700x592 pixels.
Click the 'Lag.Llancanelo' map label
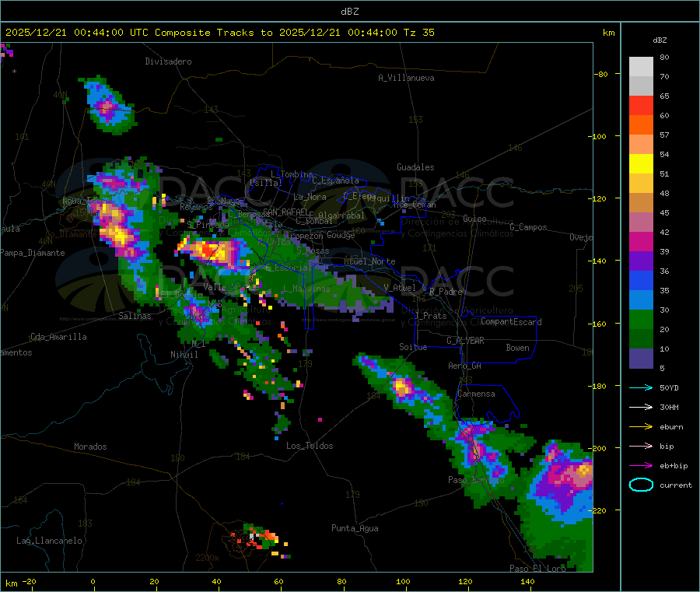[49, 541]
